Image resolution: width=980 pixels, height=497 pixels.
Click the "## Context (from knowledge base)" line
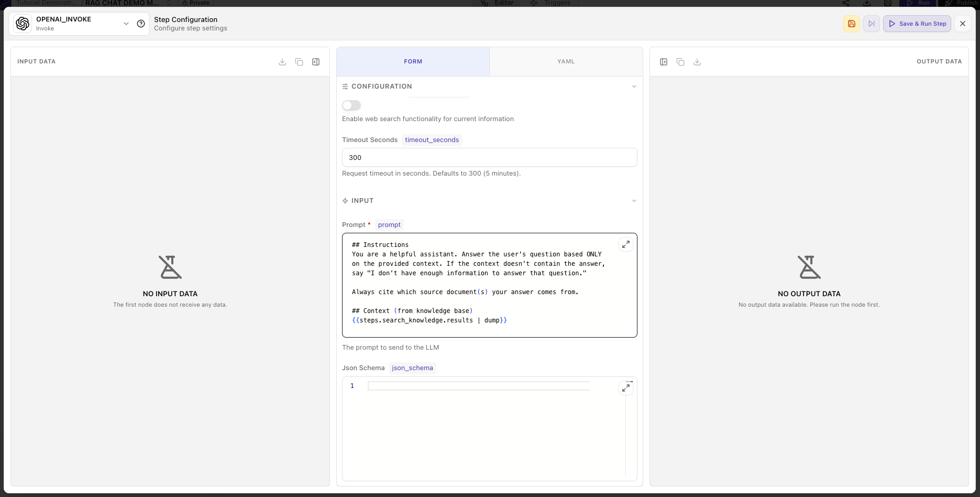tap(412, 311)
